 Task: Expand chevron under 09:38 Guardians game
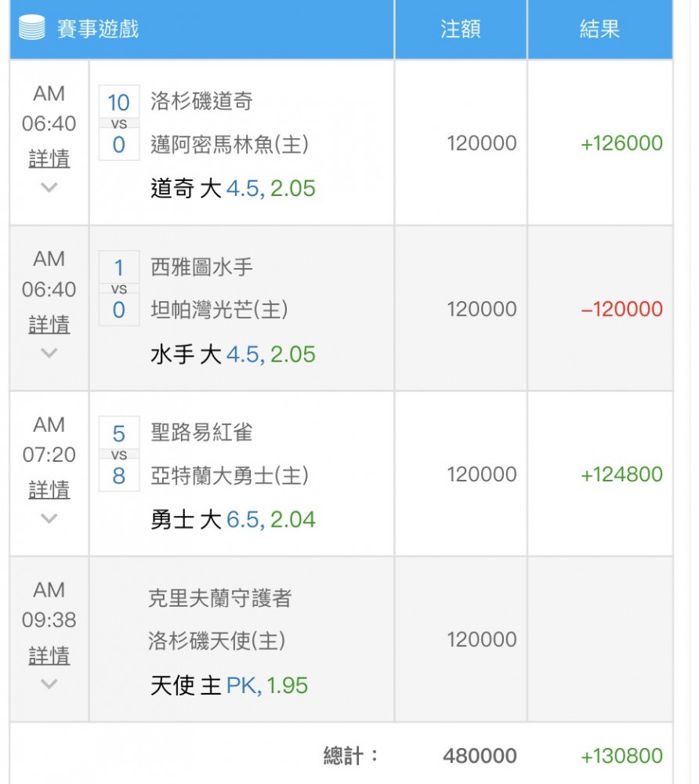[49, 684]
